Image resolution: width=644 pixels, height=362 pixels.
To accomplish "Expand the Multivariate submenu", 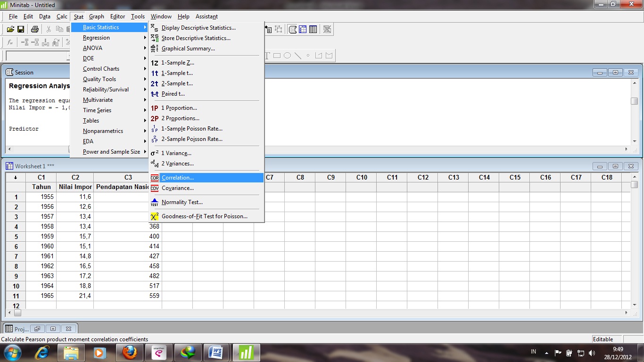I will click(x=109, y=100).
